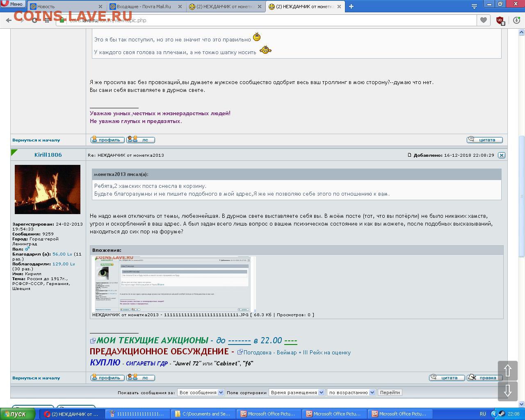Viewport: 525px width, 420px height.
Task: Open the 'Время размещения' sort field dropdown
Action: point(297,393)
